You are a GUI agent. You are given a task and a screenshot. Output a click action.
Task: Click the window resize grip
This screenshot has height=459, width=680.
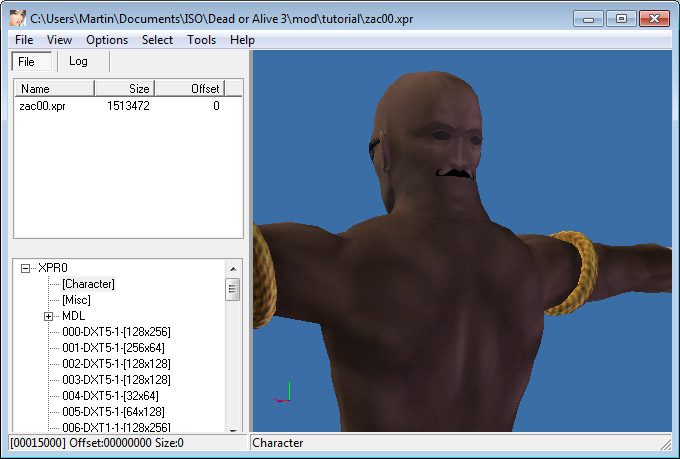666,444
